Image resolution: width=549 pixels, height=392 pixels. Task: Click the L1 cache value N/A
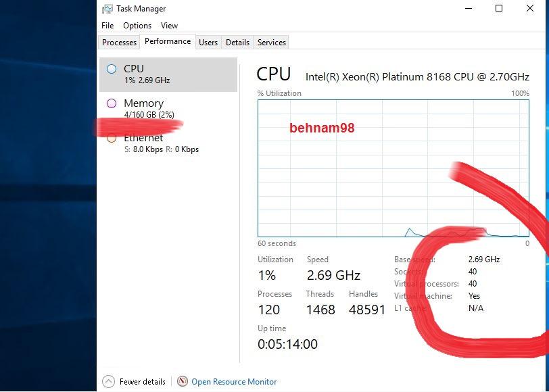point(476,308)
